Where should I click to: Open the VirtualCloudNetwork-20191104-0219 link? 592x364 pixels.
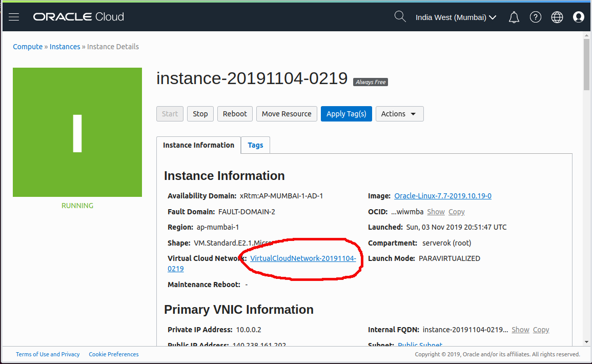[302, 258]
